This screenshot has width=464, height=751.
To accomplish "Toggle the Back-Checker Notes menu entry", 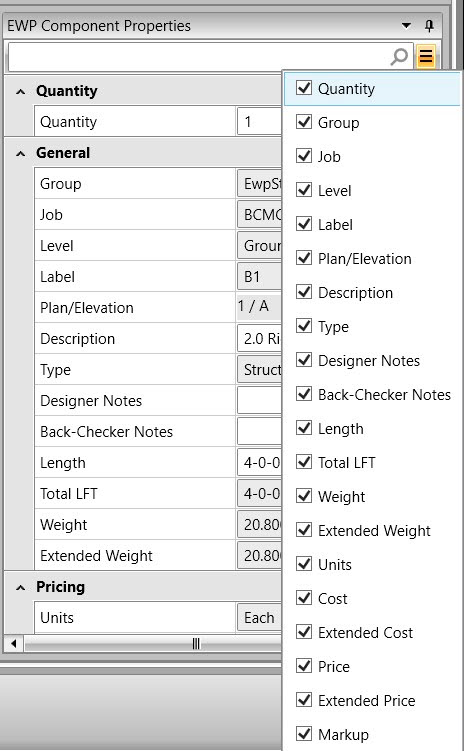I will pyautogui.click(x=372, y=395).
